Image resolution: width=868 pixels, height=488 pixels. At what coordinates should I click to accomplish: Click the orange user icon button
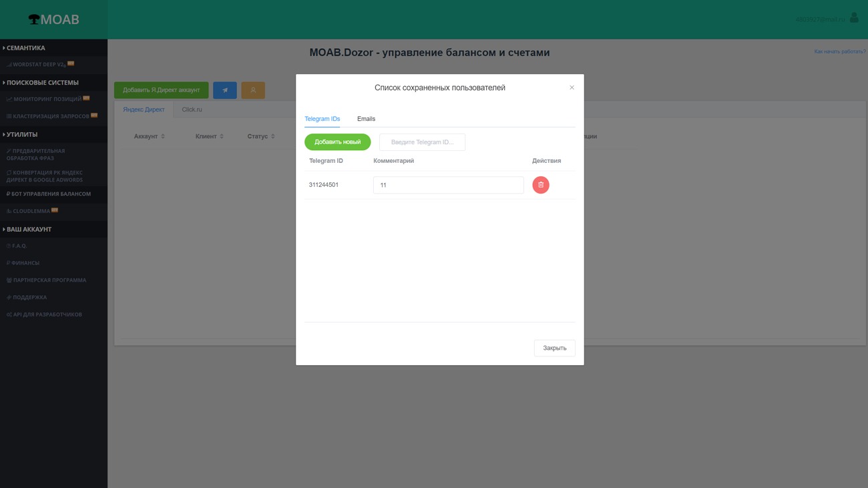(253, 90)
